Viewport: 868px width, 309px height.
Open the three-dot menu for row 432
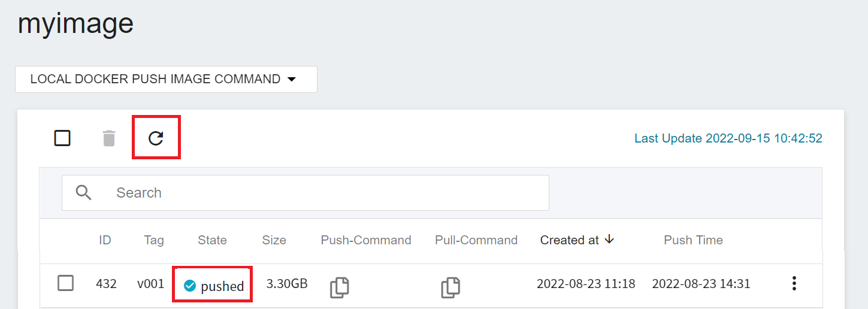794,283
